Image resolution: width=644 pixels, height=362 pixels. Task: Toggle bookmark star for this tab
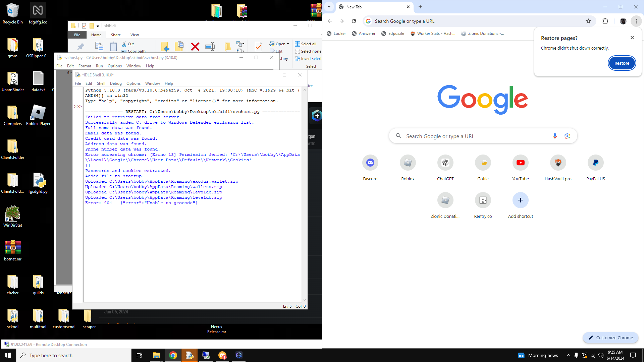(588, 21)
